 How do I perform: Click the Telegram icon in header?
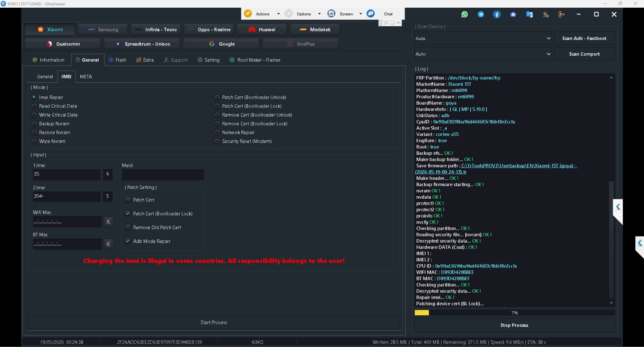tap(481, 14)
